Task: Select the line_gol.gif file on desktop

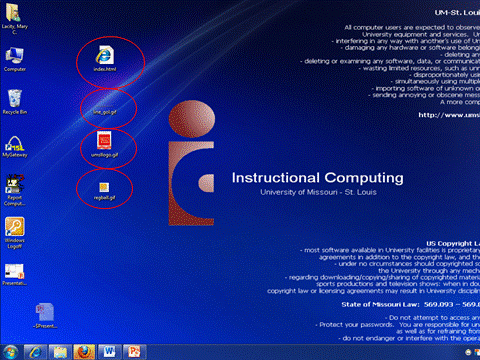Action: (x=105, y=109)
